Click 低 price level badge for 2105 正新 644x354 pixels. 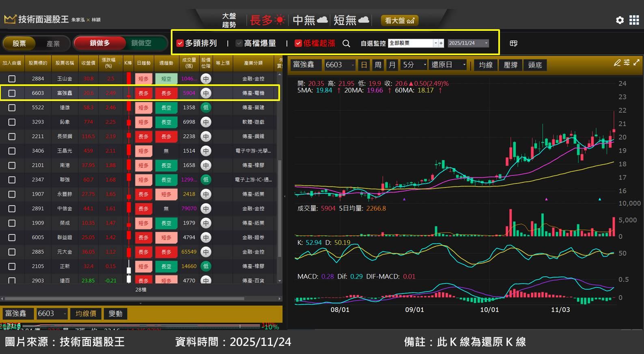pyautogui.click(x=206, y=266)
